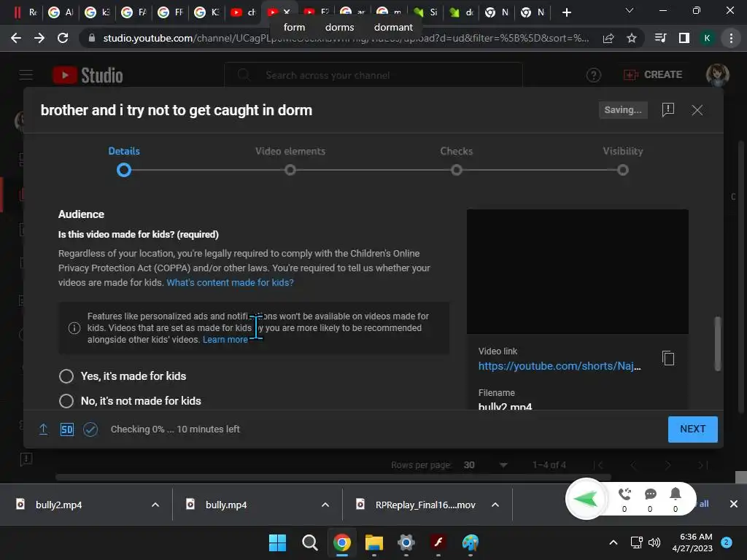Click the Details step circle marker
The width and height of the screenshot is (747, 560).
coord(124,170)
